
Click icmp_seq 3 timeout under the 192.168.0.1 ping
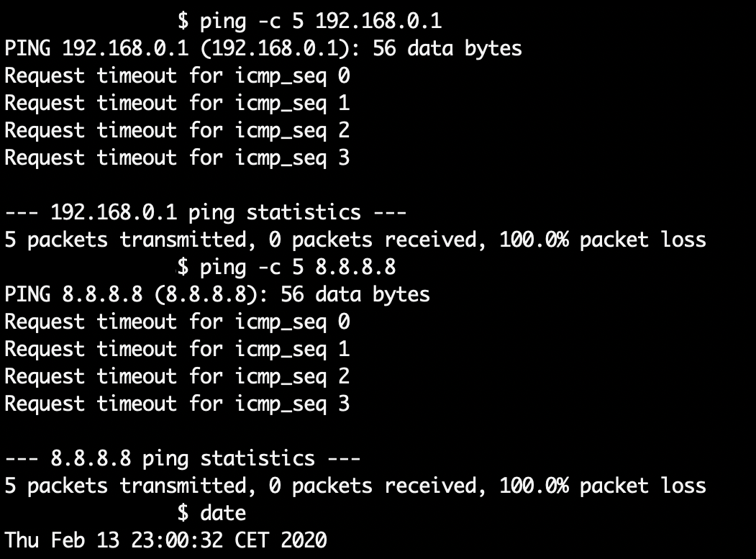coord(177,158)
